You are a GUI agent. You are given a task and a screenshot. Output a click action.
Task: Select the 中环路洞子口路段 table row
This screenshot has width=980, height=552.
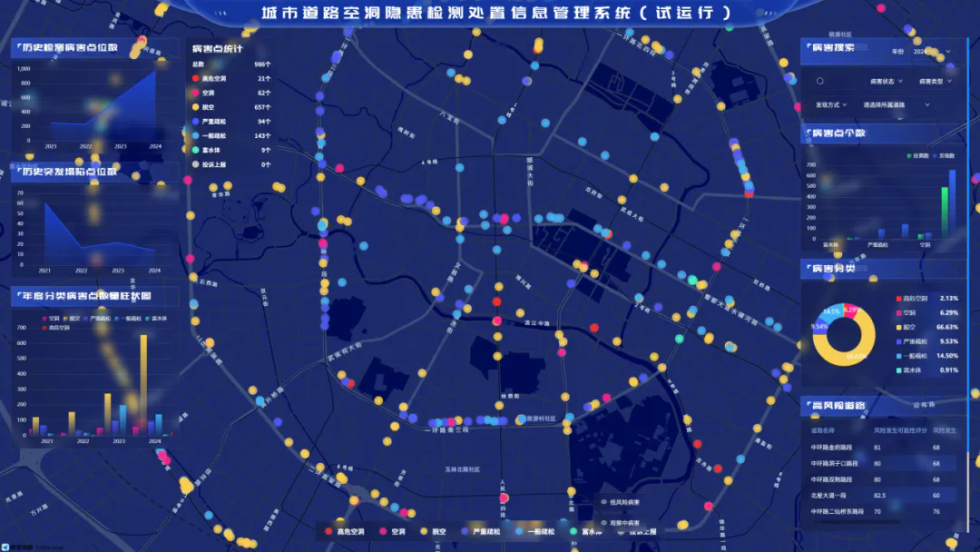point(883,463)
